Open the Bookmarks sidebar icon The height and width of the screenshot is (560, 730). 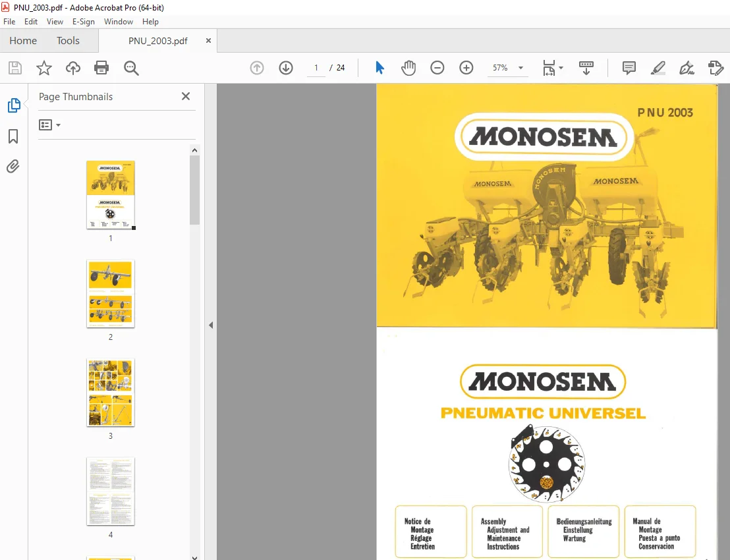(13, 136)
